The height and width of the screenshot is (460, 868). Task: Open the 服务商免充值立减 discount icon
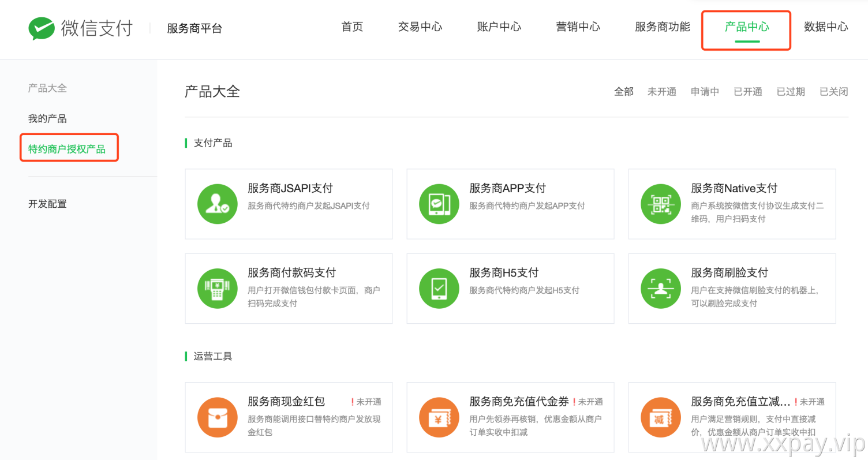(661, 417)
